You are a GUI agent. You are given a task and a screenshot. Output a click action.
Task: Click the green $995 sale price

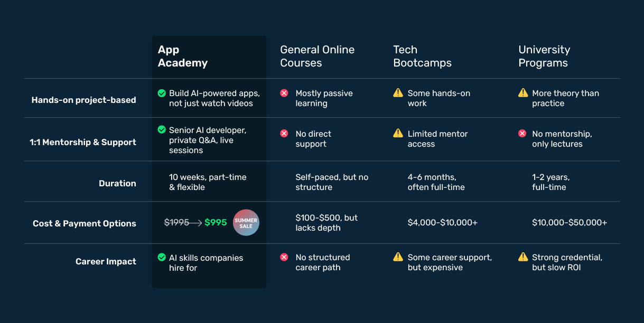click(x=216, y=223)
